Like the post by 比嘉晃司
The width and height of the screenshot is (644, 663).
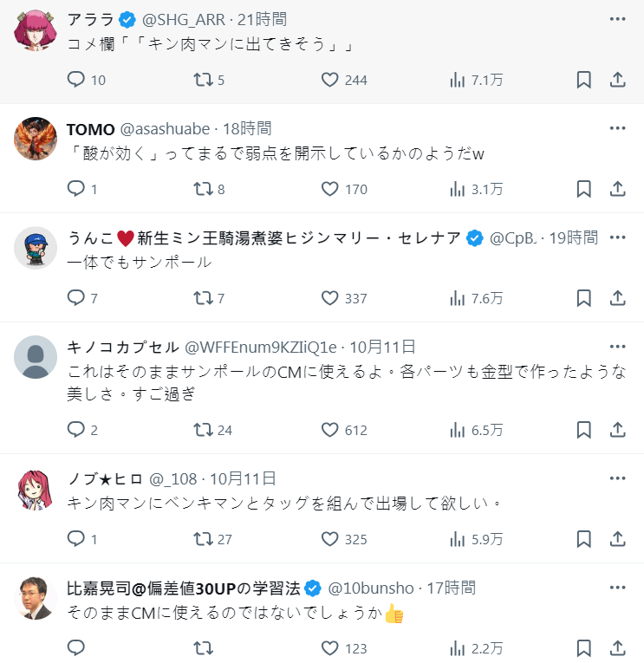coord(329,648)
